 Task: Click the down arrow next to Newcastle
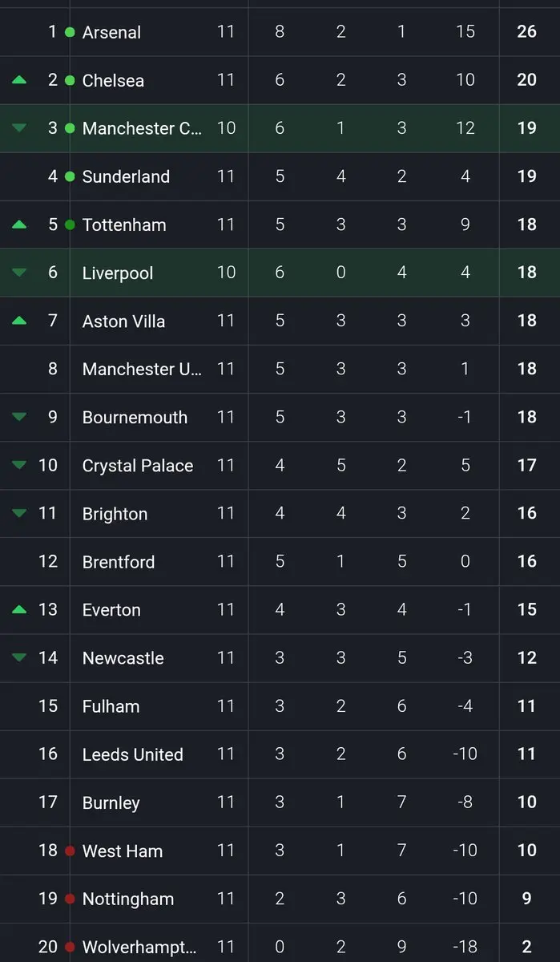tap(20, 657)
